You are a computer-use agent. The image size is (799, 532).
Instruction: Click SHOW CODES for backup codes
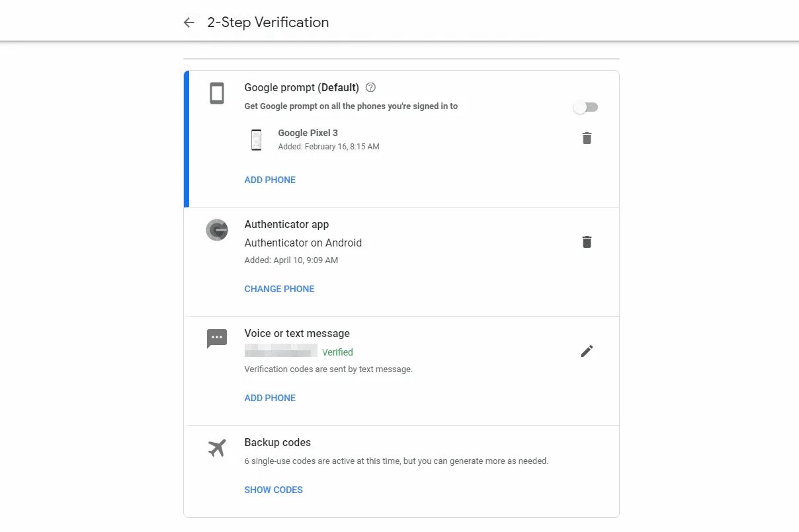pos(273,490)
